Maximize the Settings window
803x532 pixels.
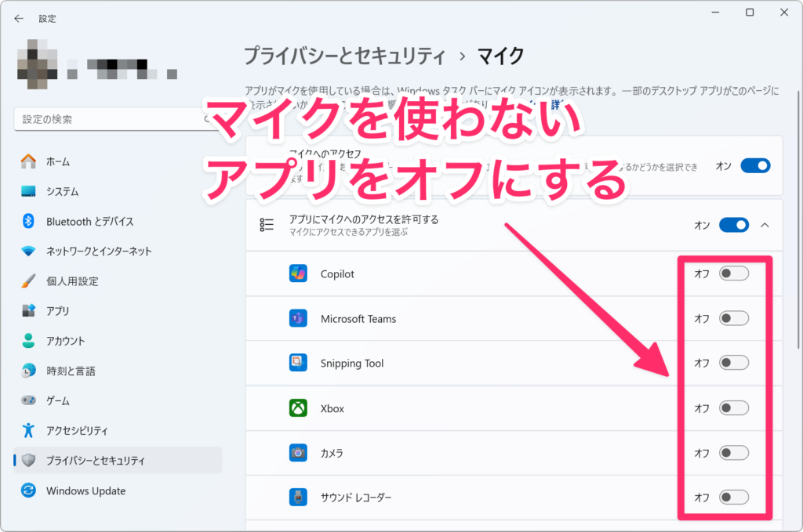click(750, 13)
